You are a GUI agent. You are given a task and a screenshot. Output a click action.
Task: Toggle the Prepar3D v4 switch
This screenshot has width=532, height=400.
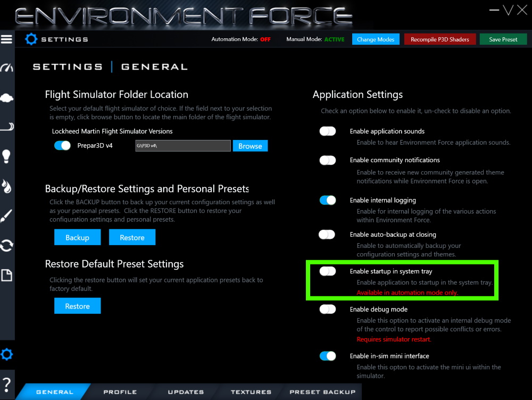click(x=62, y=146)
